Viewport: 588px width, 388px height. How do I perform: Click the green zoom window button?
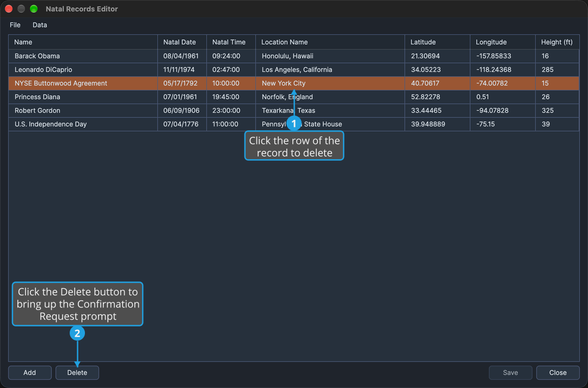[x=34, y=9]
